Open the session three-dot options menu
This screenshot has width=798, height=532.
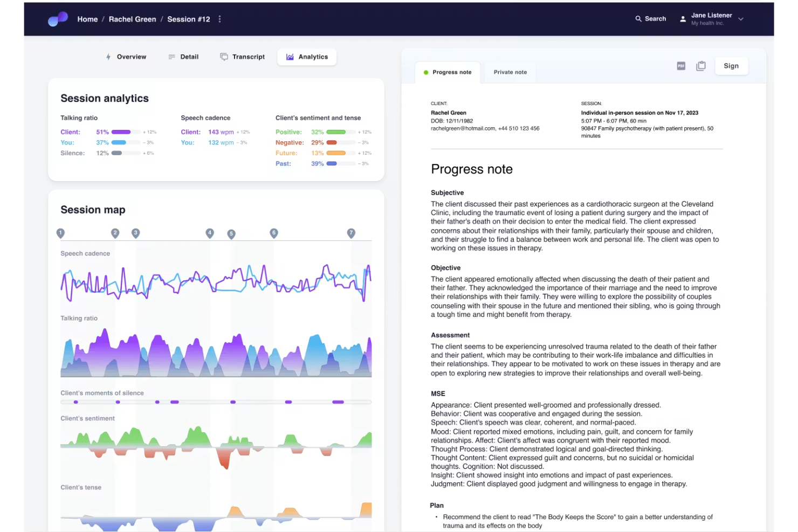[x=219, y=19]
